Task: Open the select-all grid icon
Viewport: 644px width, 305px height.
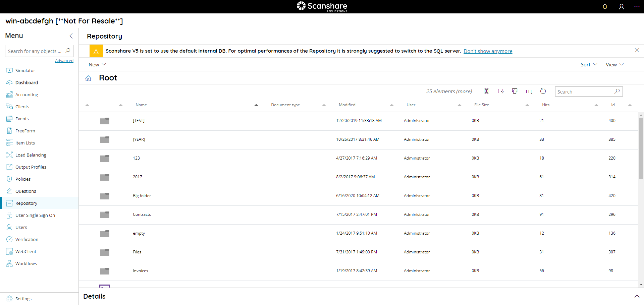Action: click(x=486, y=91)
